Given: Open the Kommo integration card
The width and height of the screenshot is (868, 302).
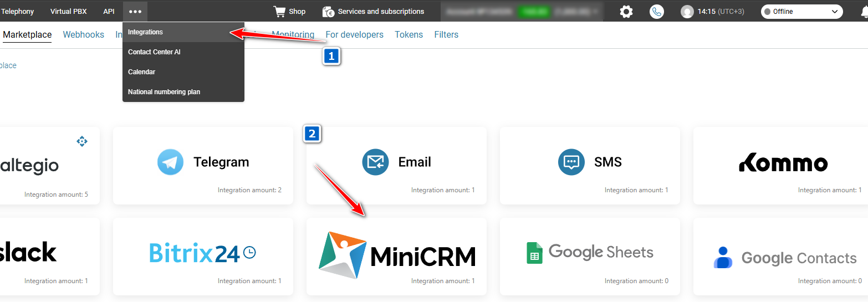Looking at the screenshot, I should pyautogui.click(x=780, y=166).
